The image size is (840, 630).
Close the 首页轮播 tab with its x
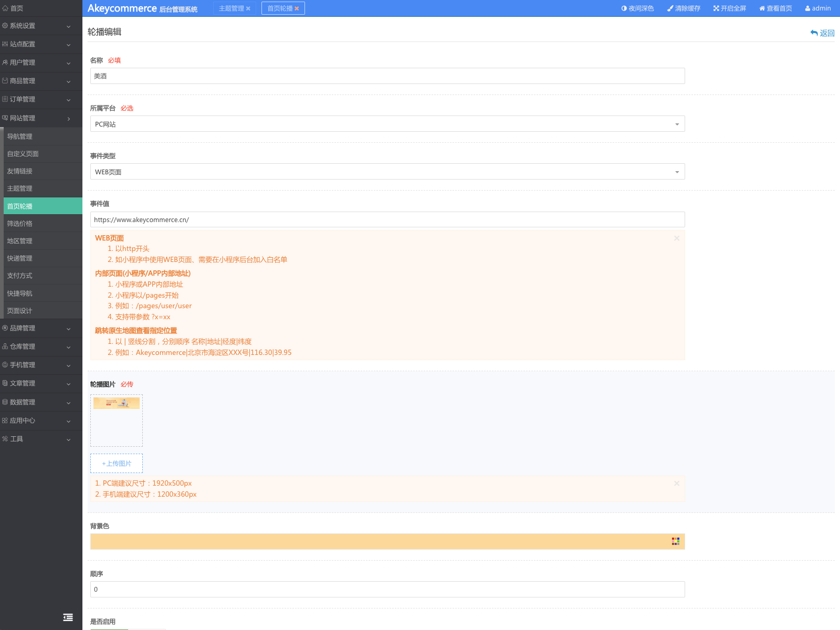click(x=297, y=8)
